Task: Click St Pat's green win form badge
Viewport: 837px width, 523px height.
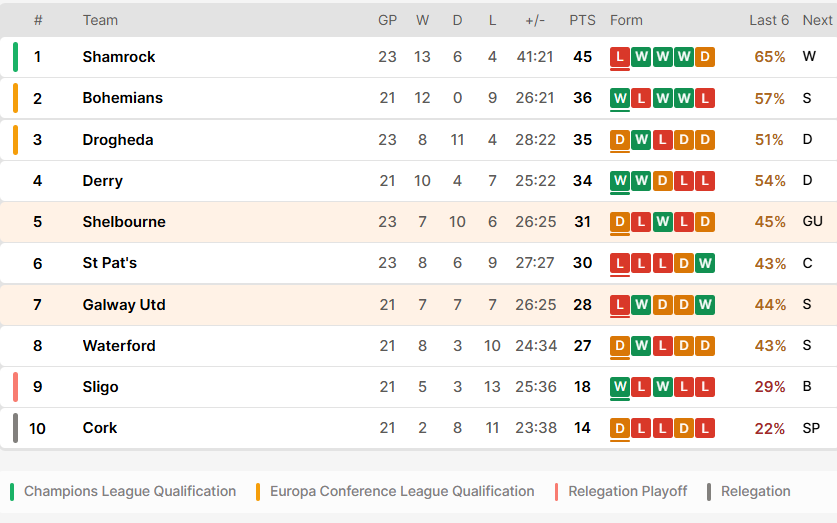Action: tap(705, 263)
